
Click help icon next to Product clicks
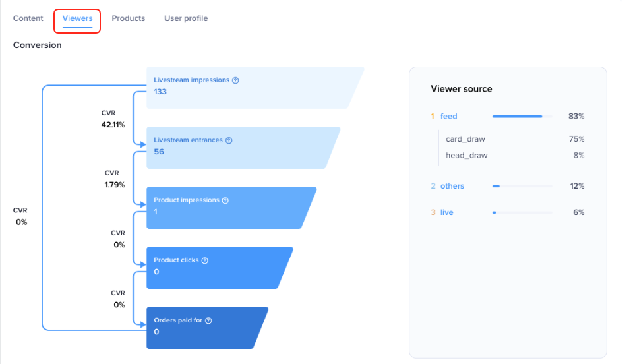(x=204, y=260)
